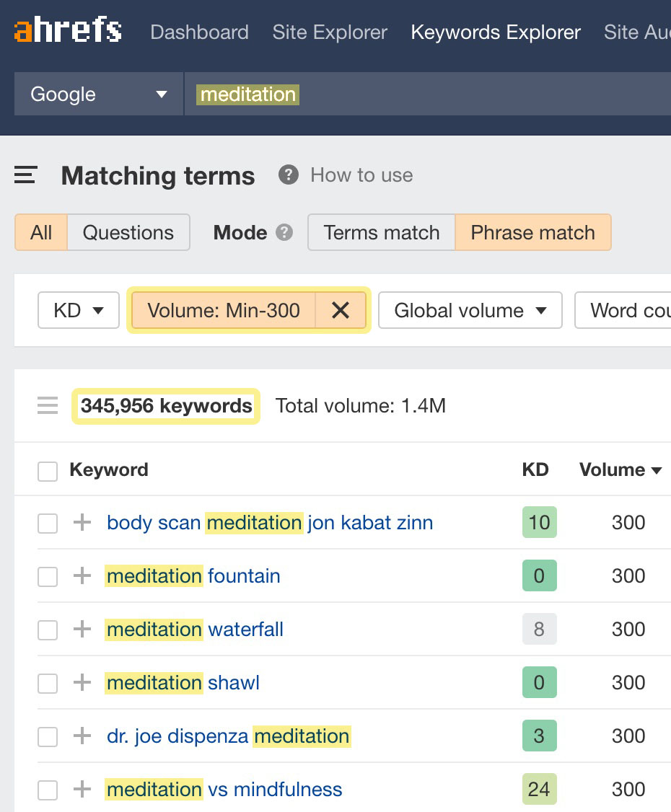Open the Google search engine dropdown

(x=98, y=94)
